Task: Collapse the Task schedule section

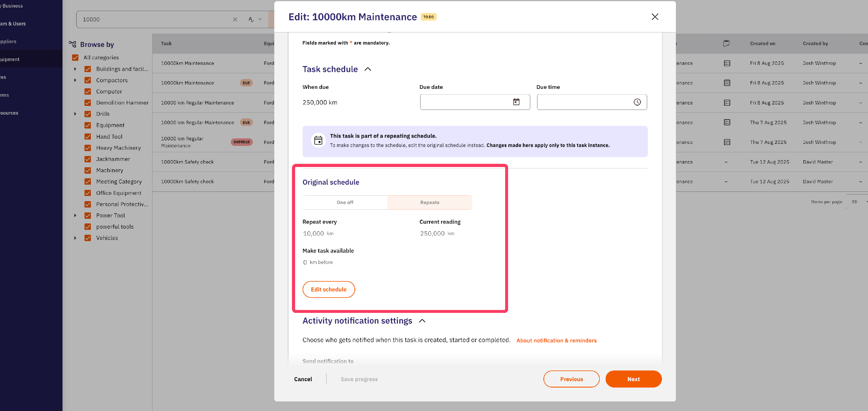Action: 368,69
